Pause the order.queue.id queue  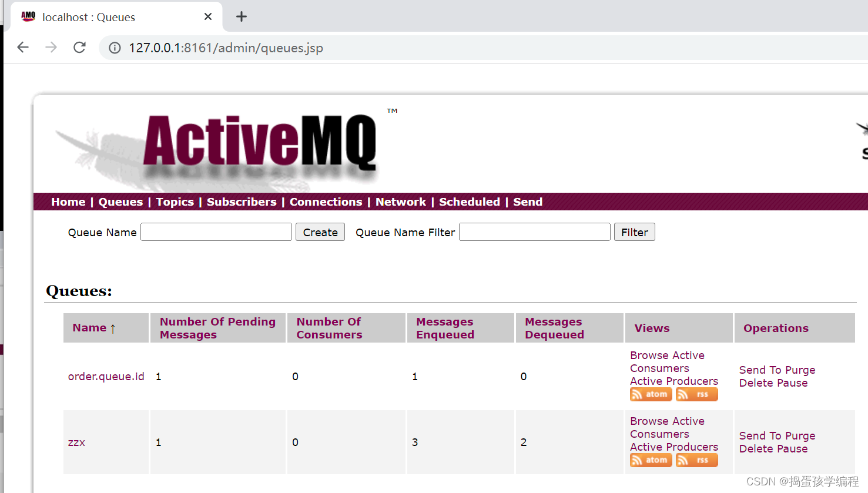click(x=792, y=383)
